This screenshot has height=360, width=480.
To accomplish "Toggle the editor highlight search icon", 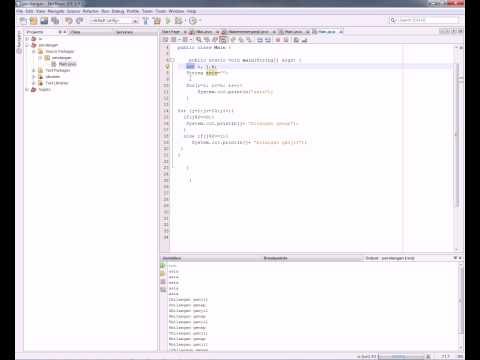I will coord(223,40).
